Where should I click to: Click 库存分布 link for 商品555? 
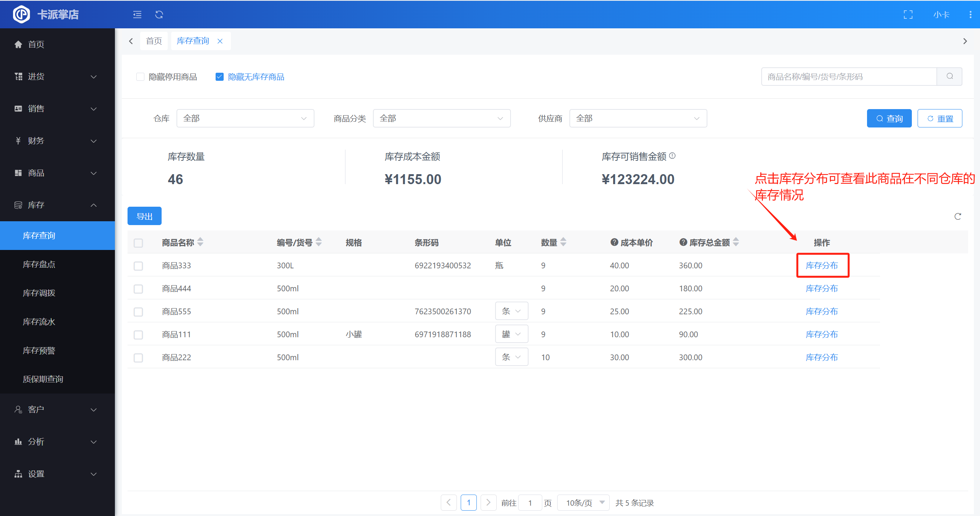pos(821,311)
